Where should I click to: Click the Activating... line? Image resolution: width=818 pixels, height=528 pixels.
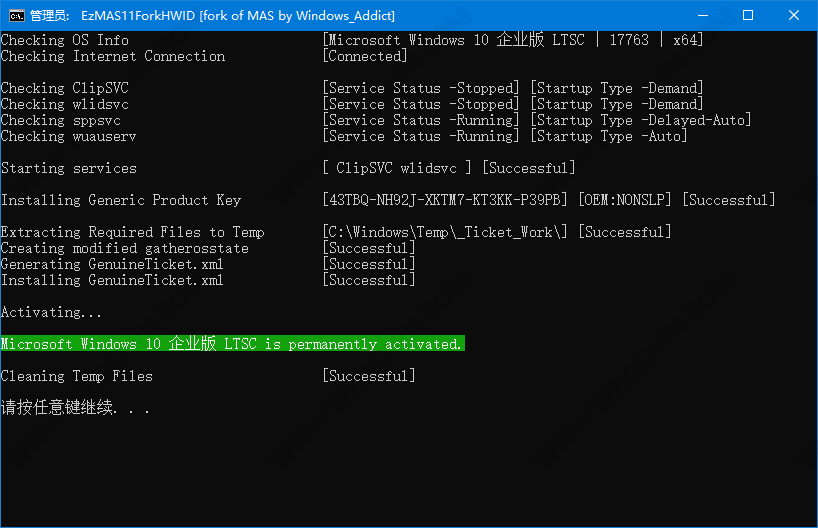tap(51, 312)
